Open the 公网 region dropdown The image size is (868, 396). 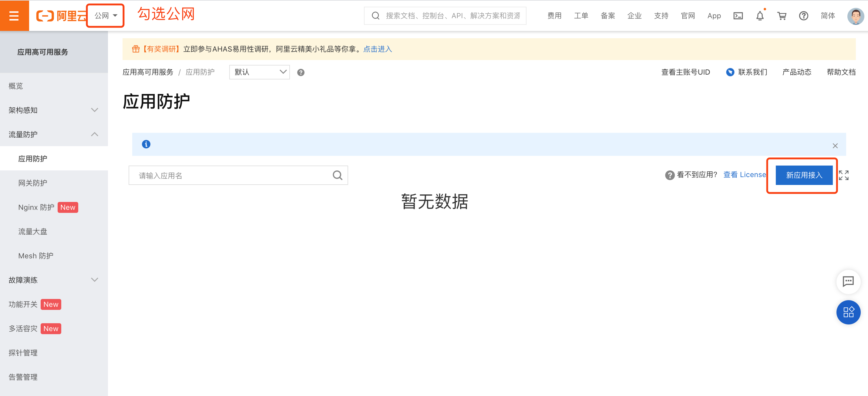pos(106,16)
